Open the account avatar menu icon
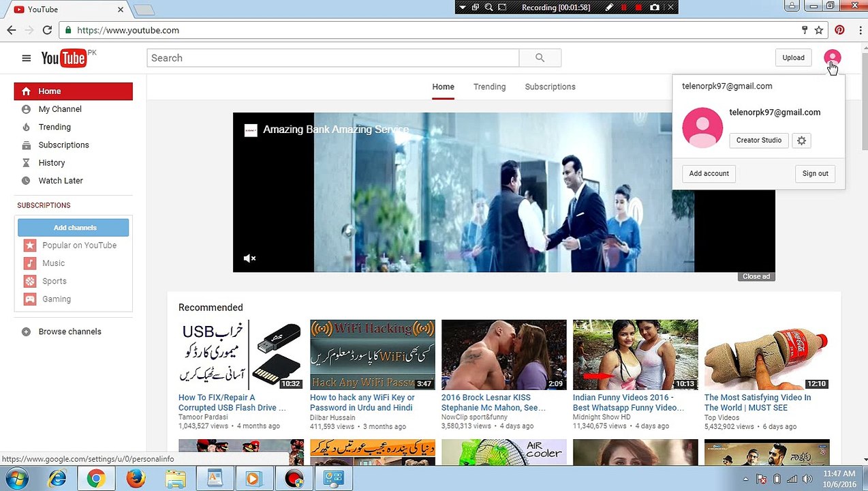Viewport: 868px width, 491px height. click(x=832, y=58)
